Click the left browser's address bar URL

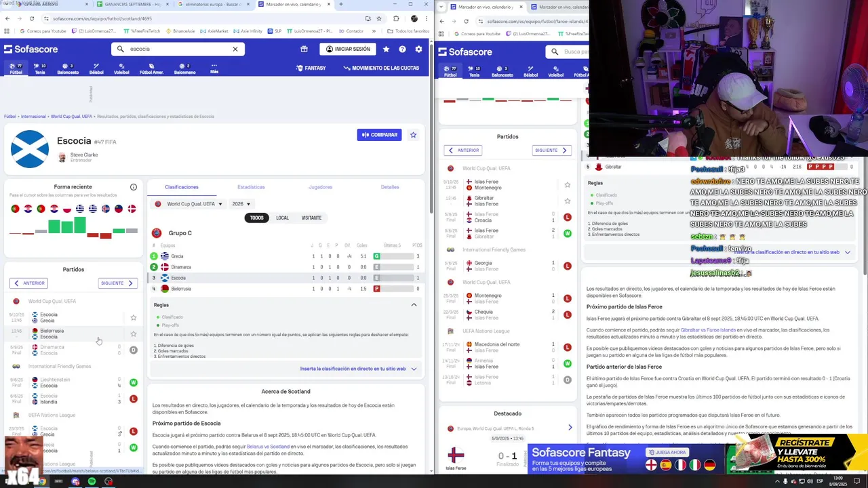tap(102, 18)
